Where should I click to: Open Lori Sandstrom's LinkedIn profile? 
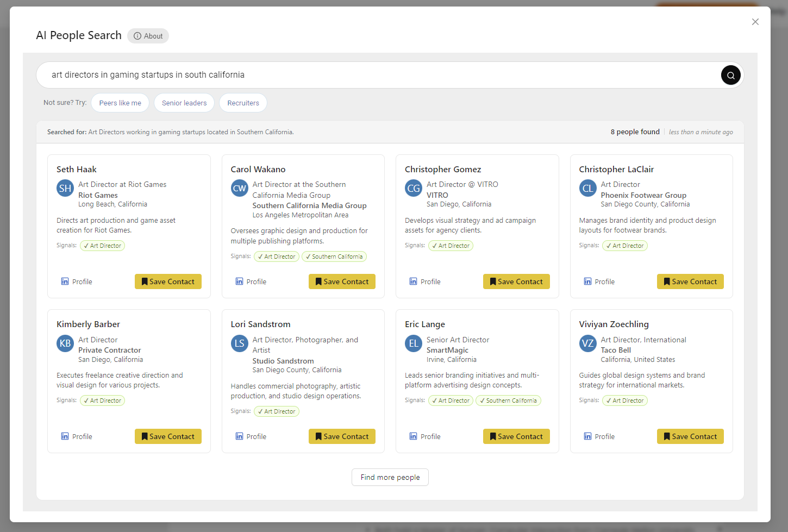(x=251, y=436)
